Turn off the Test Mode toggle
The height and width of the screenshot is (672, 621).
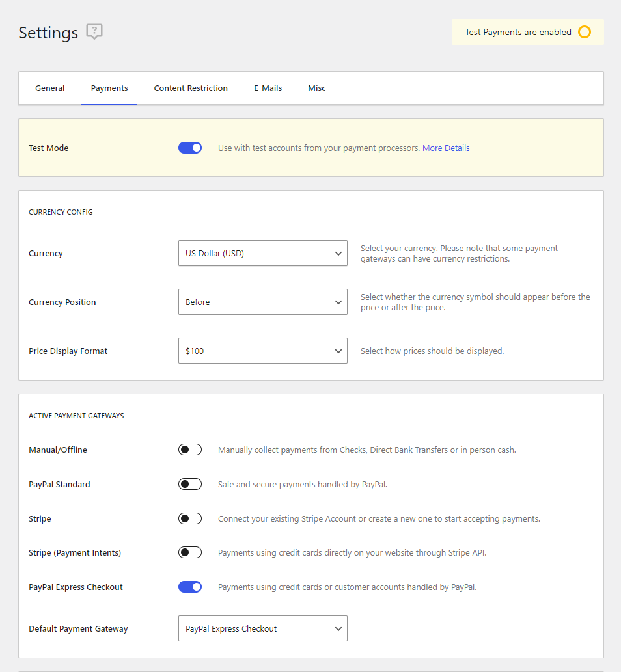click(190, 148)
